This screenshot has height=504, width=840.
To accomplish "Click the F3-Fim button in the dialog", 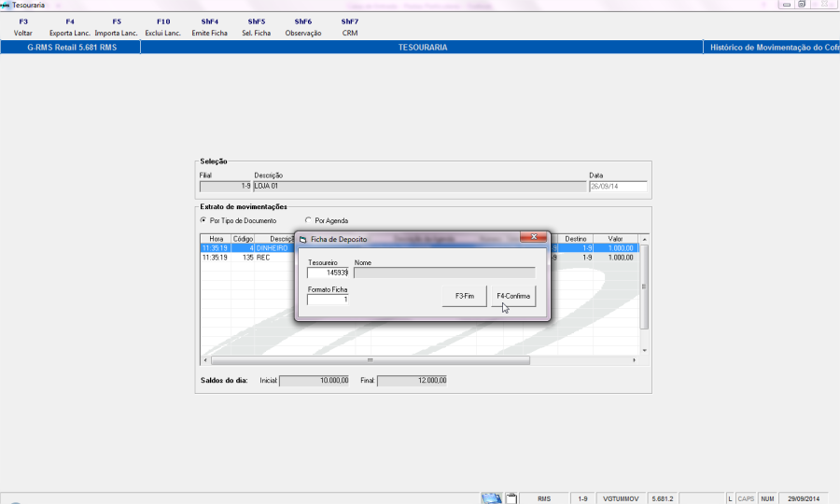I will click(x=465, y=296).
